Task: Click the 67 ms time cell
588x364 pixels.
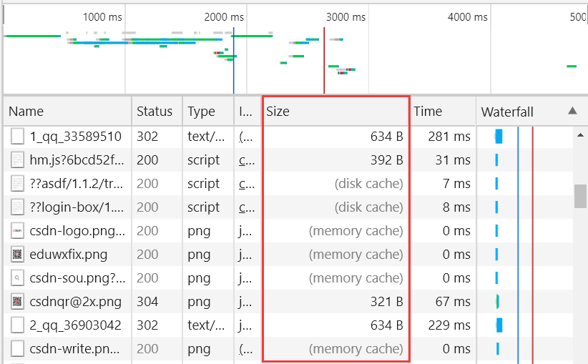Action: tap(453, 302)
